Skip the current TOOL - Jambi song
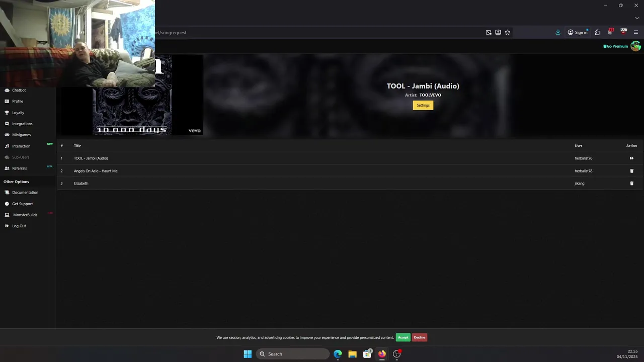Image resolution: width=644 pixels, height=362 pixels. pyautogui.click(x=631, y=158)
